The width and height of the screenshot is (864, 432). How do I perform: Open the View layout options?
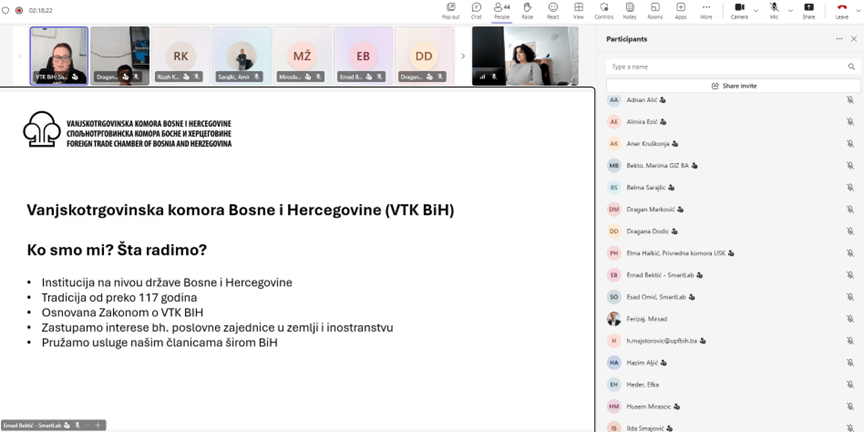click(x=578, y=10)
